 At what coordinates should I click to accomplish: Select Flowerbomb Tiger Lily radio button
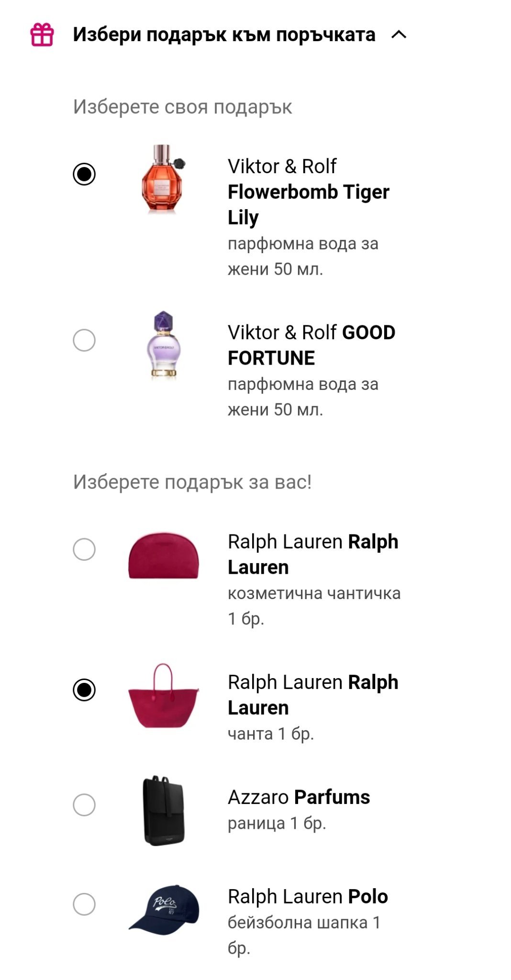tap(84, 174)
